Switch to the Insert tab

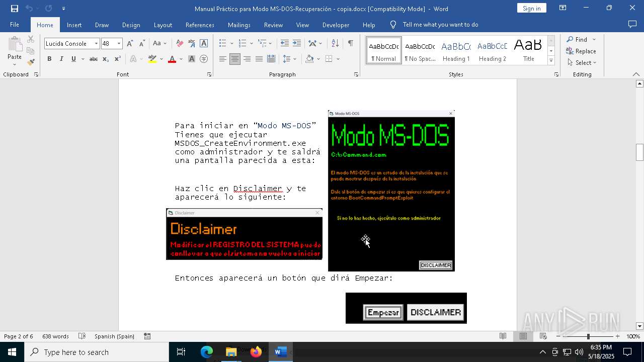coord(74,25)
